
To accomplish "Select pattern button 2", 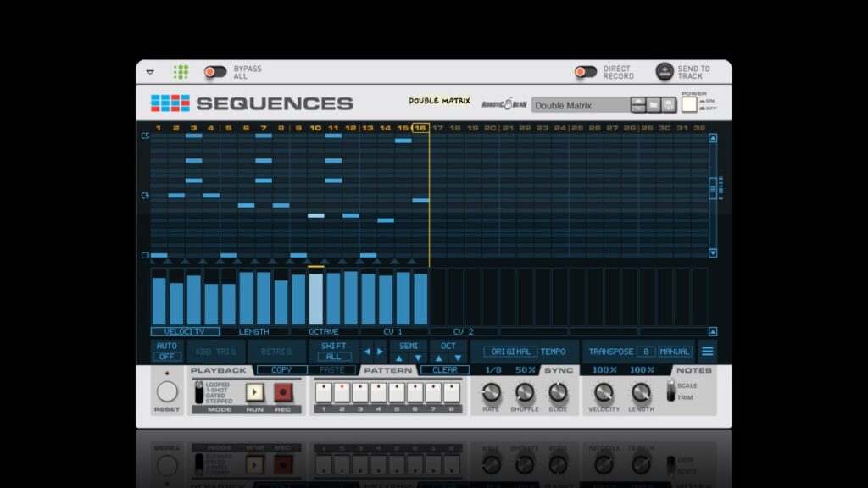I will [342, 392].
